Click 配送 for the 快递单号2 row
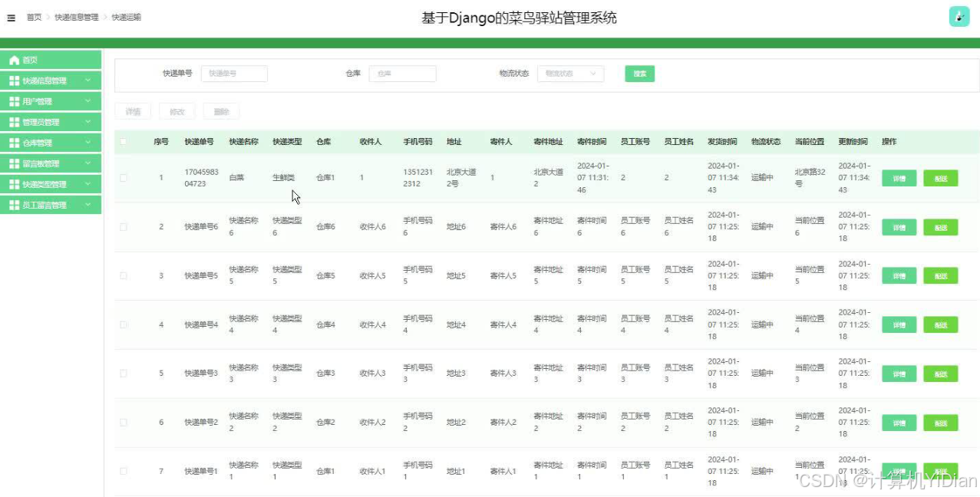The width and height of the screenshot is (980, 497). pos(941,423)
